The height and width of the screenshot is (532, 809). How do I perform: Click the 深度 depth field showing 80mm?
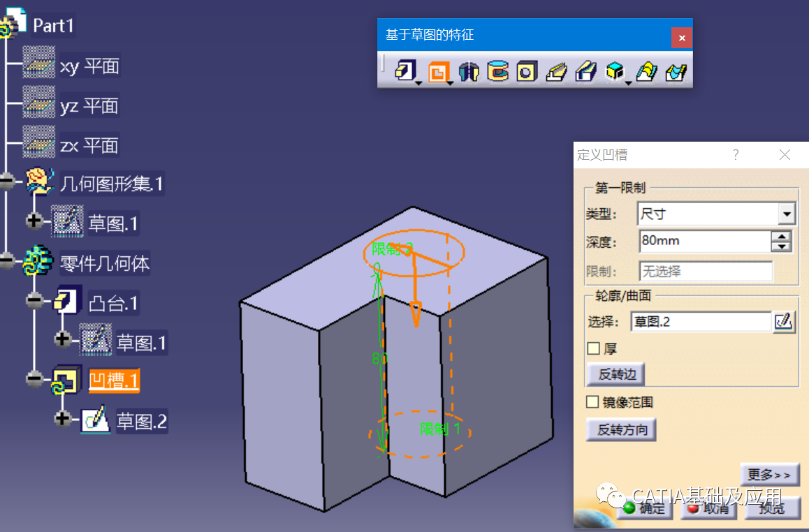click(705, 241)
